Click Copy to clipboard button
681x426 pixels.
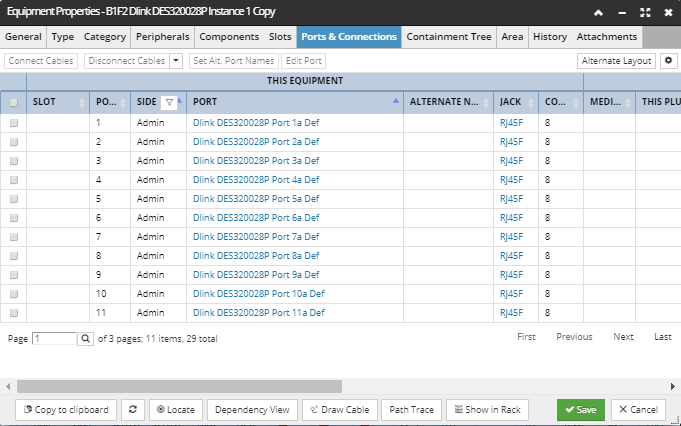point(66,409)
